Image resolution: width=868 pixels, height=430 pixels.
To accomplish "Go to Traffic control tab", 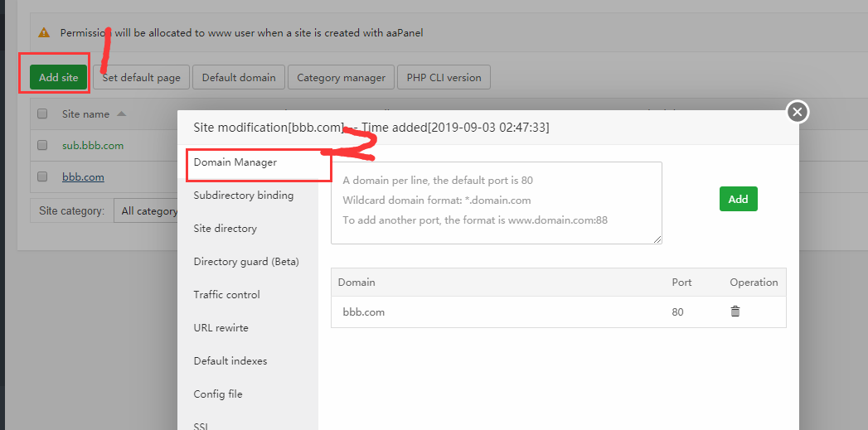I will tap(227, 295).
